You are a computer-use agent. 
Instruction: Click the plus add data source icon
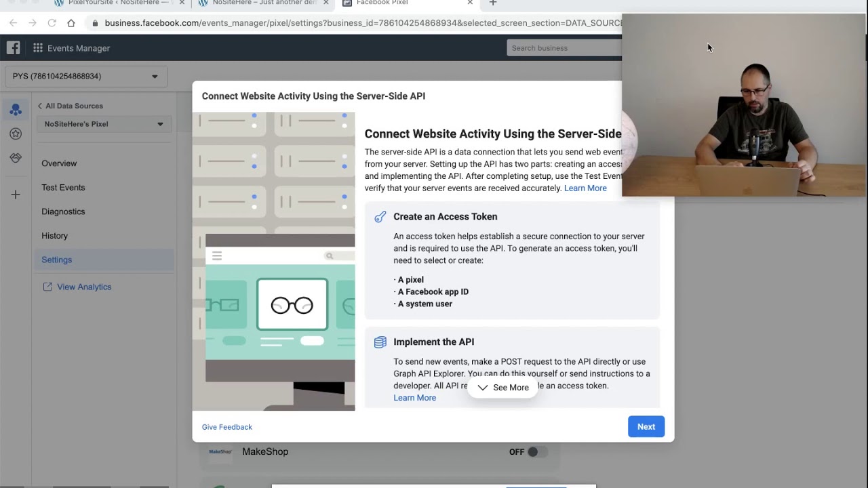[x=16, y=195]
